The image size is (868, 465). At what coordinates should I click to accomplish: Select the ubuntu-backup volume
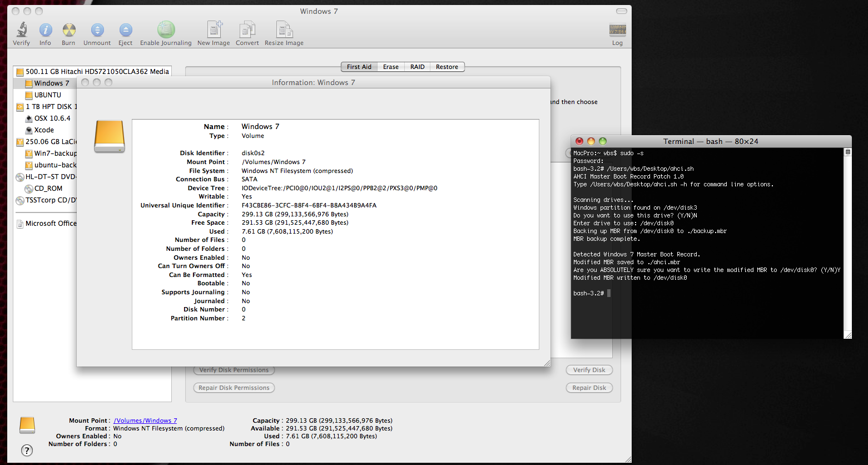tap(45, 165)
